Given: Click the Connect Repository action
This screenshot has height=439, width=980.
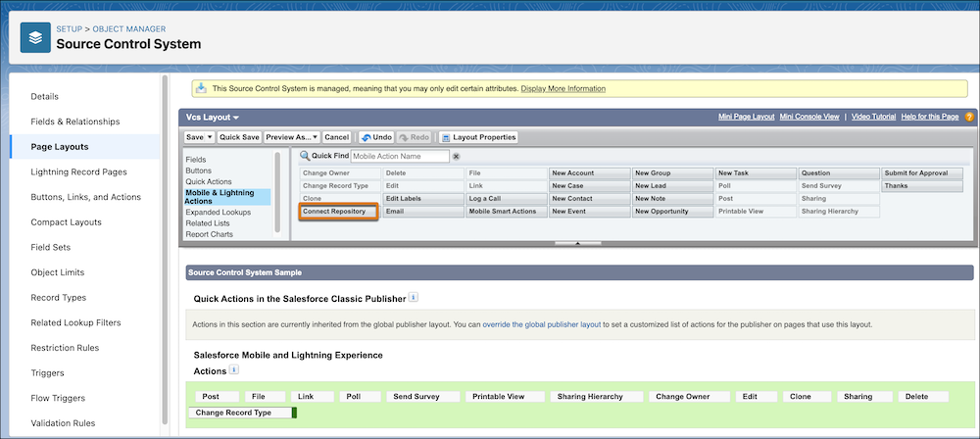Looking at the screenshot, I should click(339, 212).
